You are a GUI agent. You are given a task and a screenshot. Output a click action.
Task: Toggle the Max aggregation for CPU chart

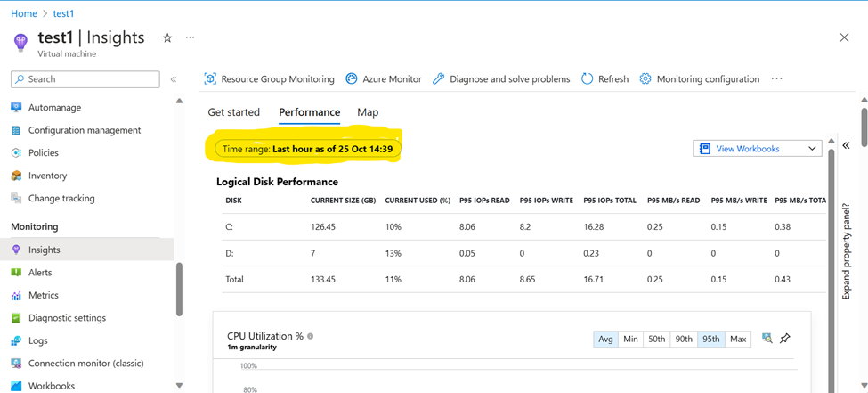click(x=738, y=340)
